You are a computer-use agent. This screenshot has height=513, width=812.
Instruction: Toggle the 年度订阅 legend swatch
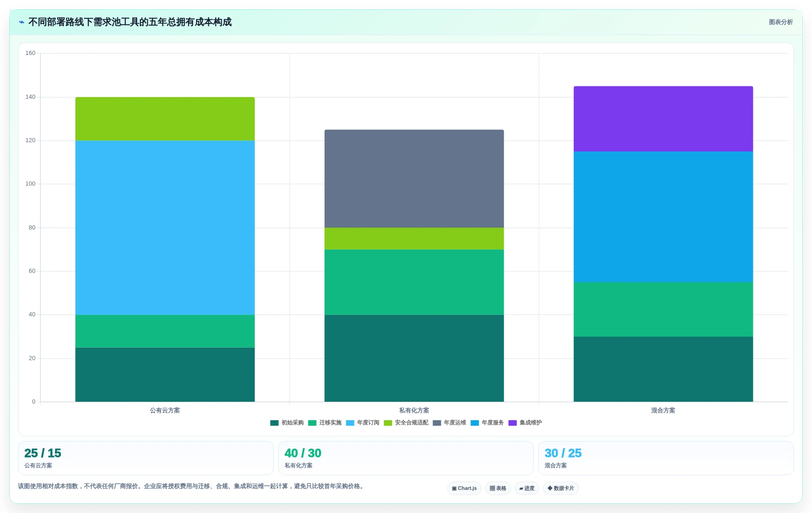point(350,423)
